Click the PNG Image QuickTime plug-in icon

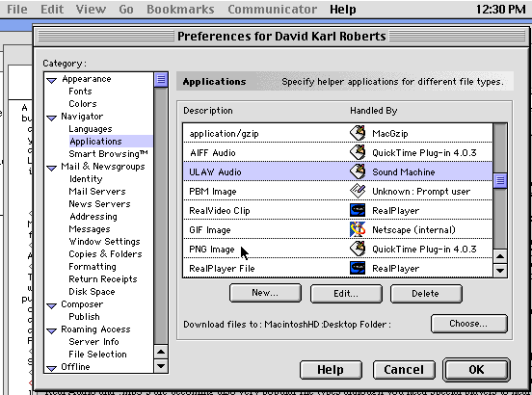pos(358,249)
